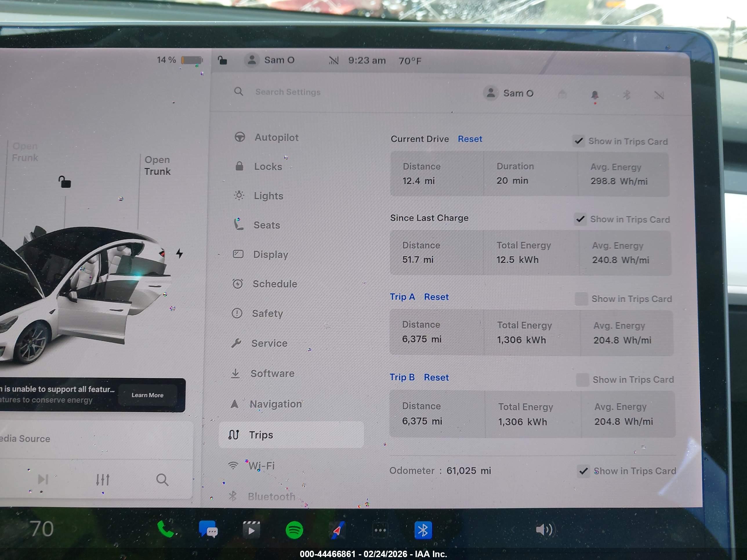Open the Software settings
This screenshot has height=560, width=747.
pyautogui.click(x=262, y=373)
